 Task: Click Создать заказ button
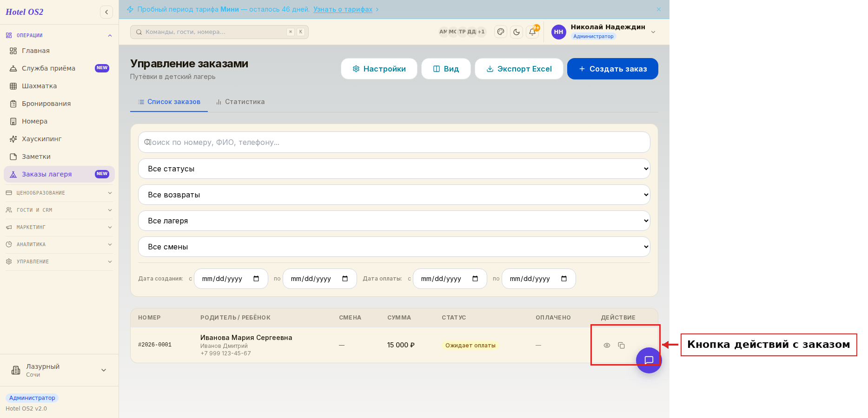point(613,69)
